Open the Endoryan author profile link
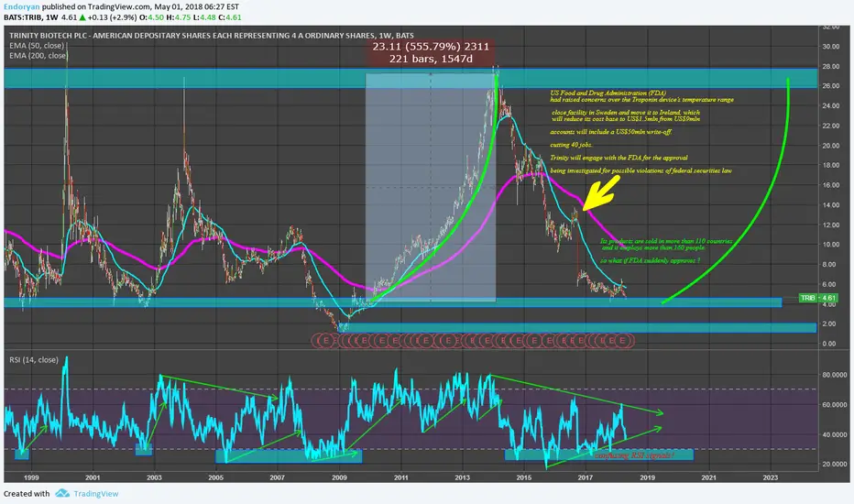The image size is (854, 504). 21,7
